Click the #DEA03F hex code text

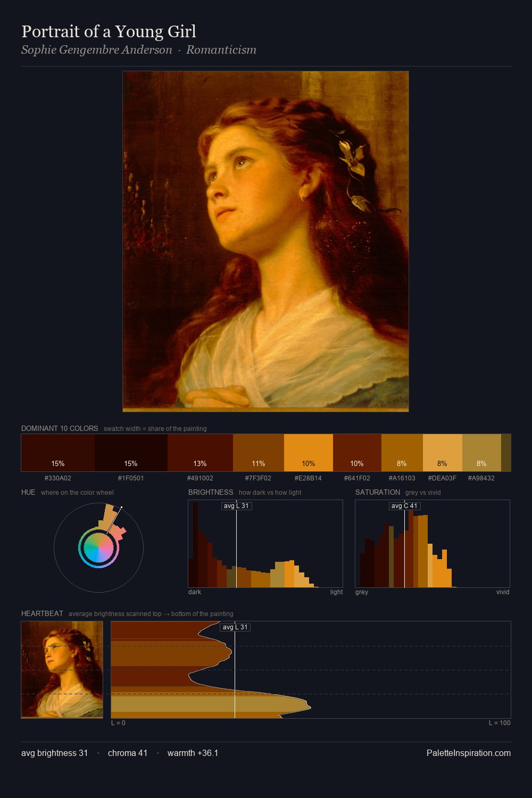pyautogui.click(x=443, y=478)
